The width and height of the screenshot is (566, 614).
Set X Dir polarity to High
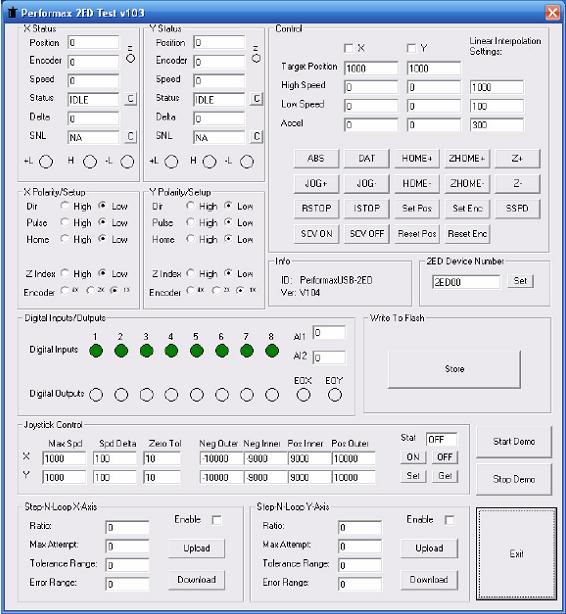click(x=65, y=206)
